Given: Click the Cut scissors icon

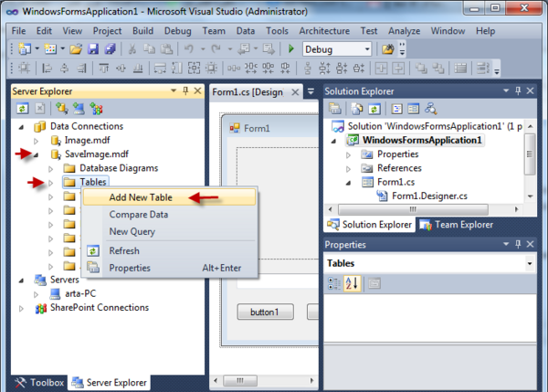Looking at the screenshot, I should 132,49.
